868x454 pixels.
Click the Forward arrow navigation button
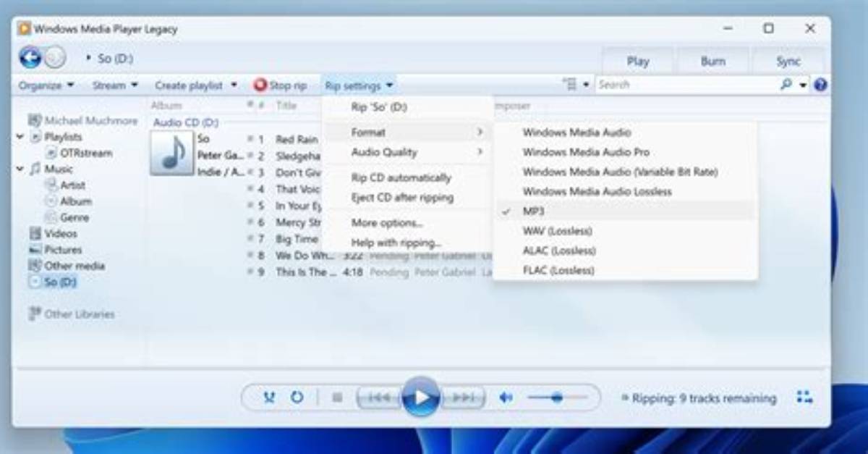point(56,57)
